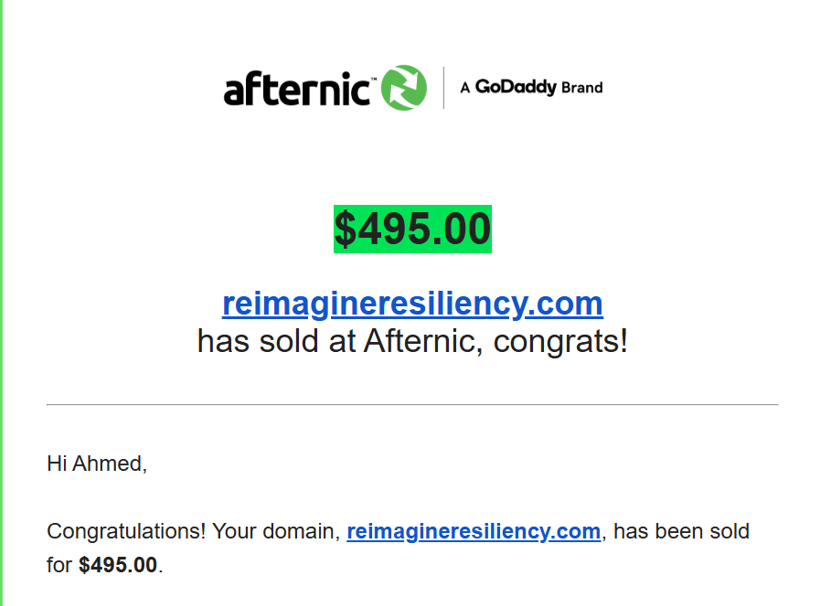Click the word for before bold amount
This screenshot has width=819, height=606.
coord(59,565)
